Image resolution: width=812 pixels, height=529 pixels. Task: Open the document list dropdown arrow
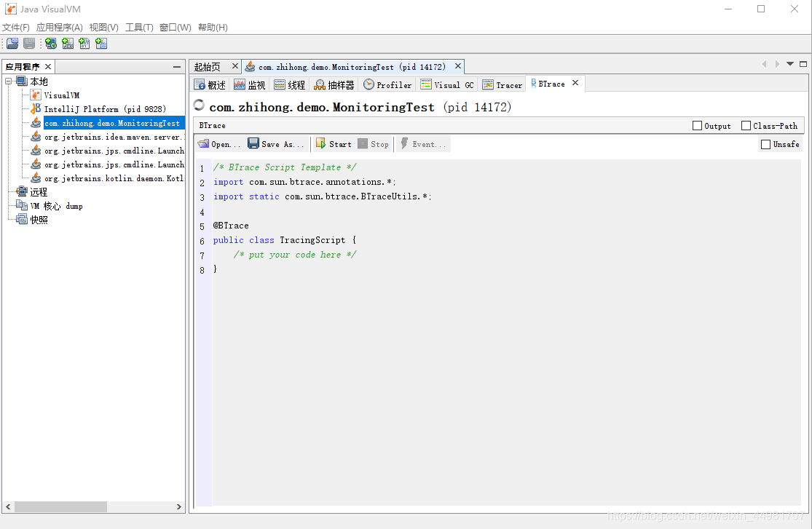tap(790, 64)
